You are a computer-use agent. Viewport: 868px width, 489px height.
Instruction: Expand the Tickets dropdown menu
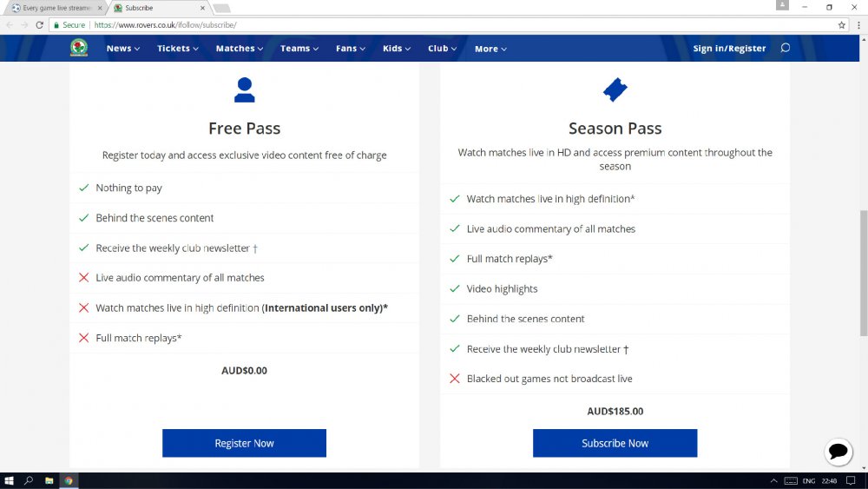(x=177, y=49)
